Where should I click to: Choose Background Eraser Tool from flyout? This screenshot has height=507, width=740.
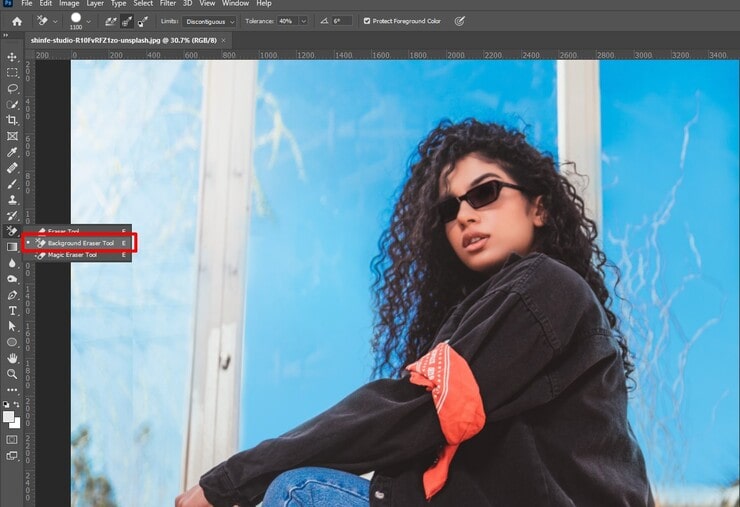(78, 243)
